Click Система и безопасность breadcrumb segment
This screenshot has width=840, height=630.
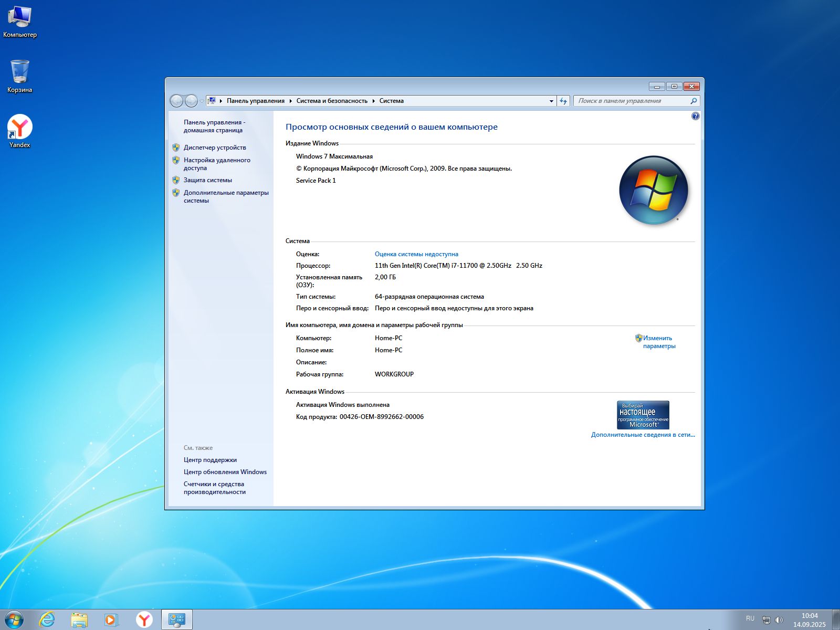pyautogui.click(x=332, y=101)
